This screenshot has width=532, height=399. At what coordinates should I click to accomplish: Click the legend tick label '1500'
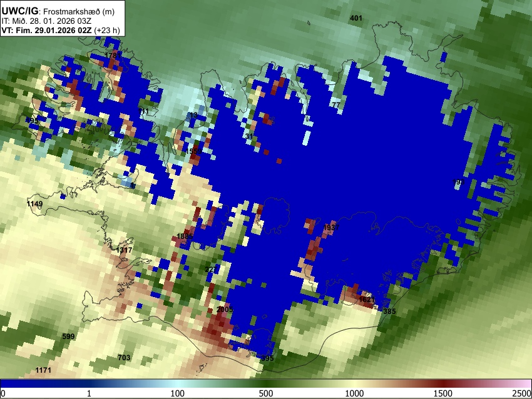point(442,393)
